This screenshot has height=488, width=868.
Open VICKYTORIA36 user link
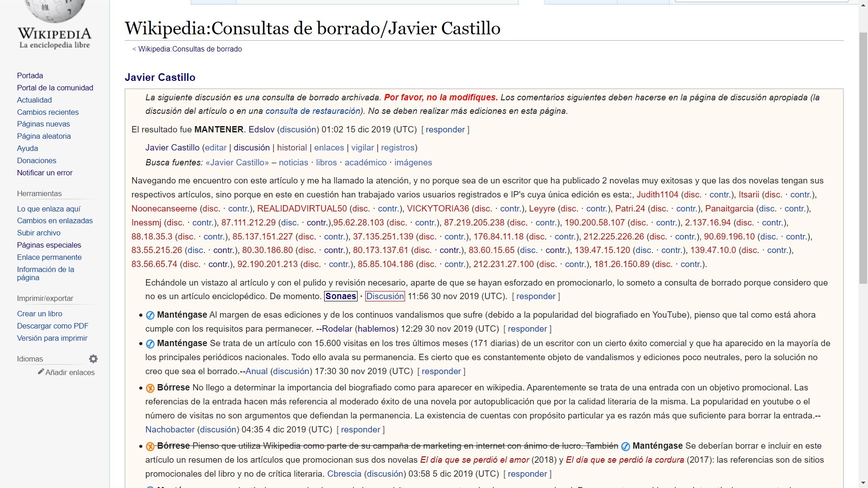click(438, 209)
